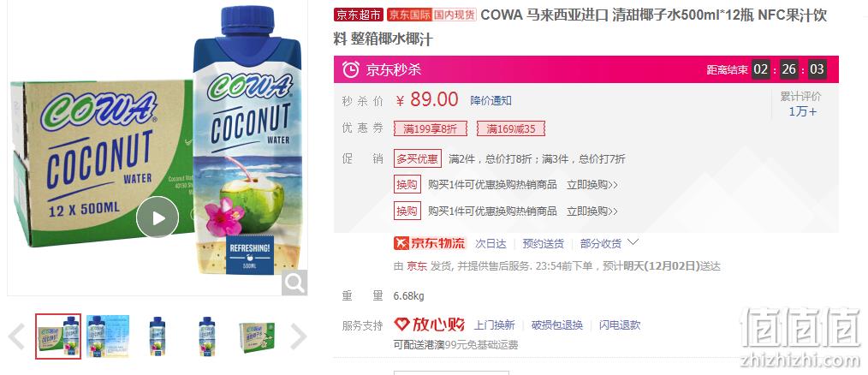
Task: Select the 满199享8折 coupon
Action: 430,129
